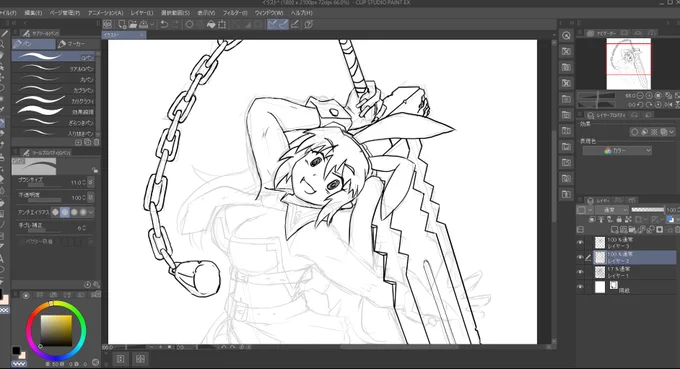Open the レイヤー(L) menu
Viewport: 680px width, 369px height.
point(142,13)
